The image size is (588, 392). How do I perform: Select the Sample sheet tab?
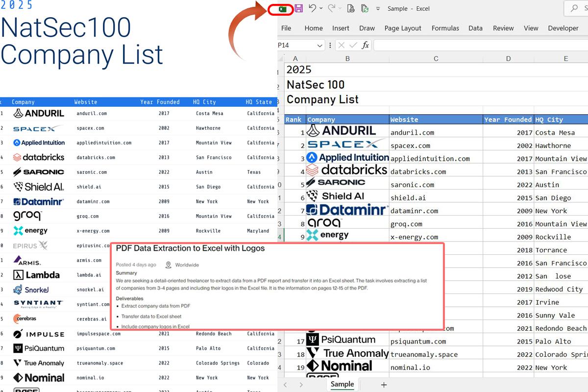tap(342, 384)
